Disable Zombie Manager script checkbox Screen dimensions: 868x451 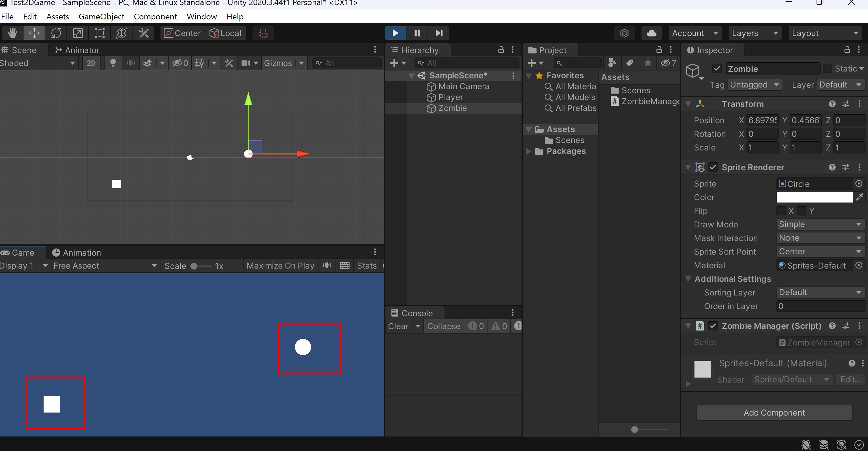713,326
